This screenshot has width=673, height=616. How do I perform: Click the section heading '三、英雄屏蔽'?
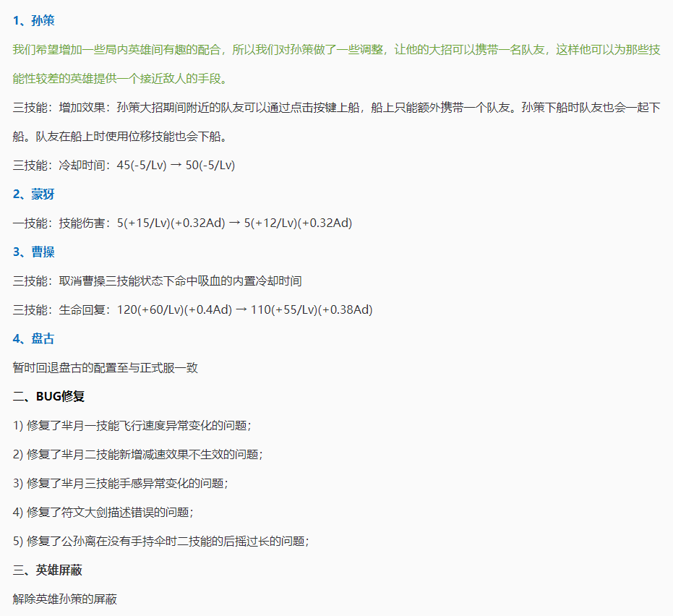(47, 570)
